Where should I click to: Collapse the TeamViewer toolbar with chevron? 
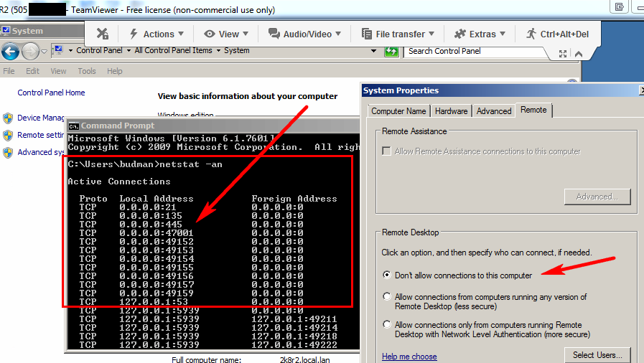pyautogui.click(x=579, y=54)
